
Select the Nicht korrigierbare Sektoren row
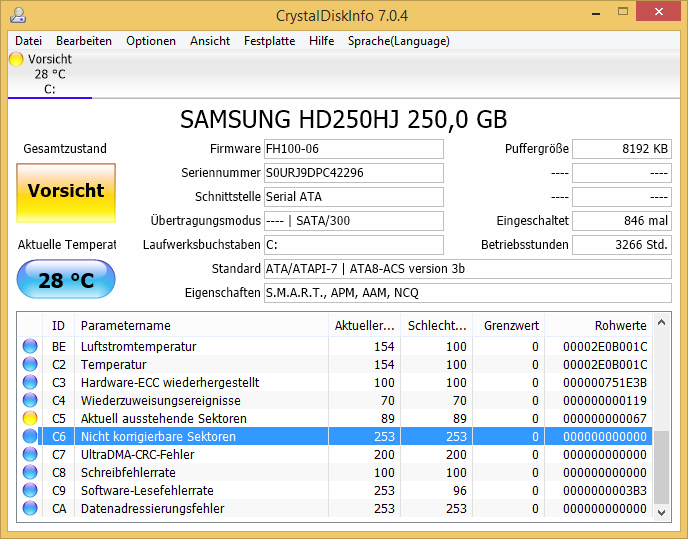click(x=335, y=436)
